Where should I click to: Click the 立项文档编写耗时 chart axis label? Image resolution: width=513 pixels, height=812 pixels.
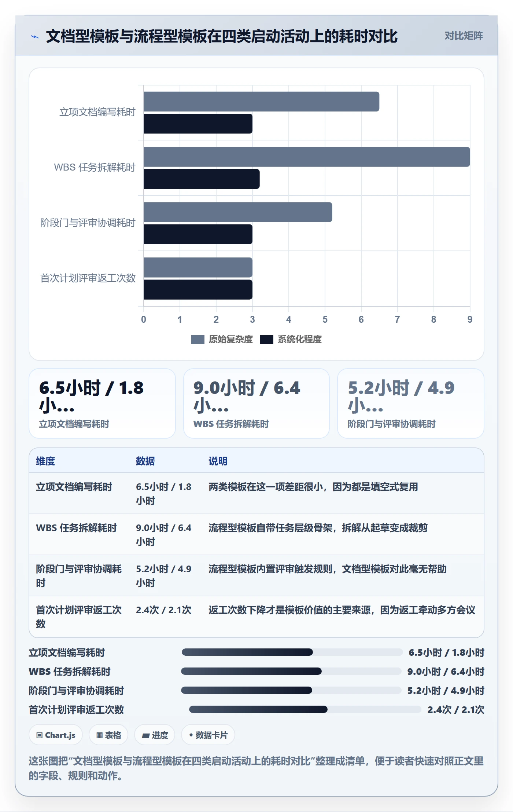click(97, 112)
